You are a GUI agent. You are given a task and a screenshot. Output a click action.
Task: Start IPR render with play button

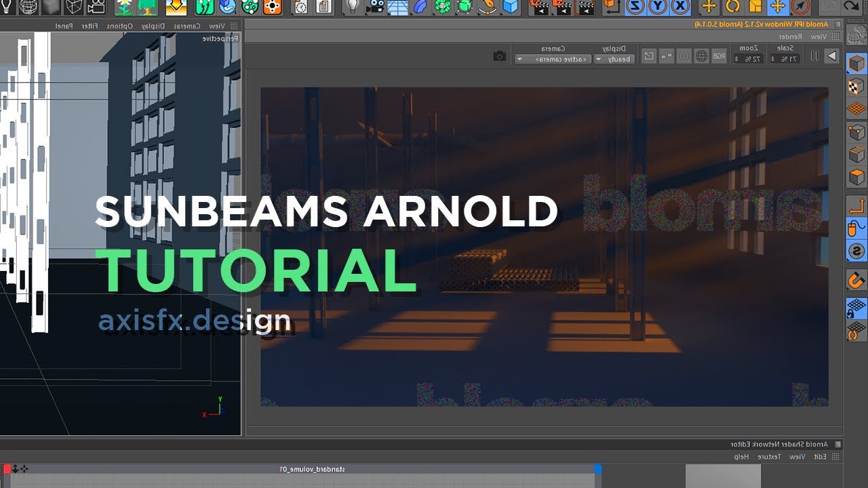click(x=831, y=56)
